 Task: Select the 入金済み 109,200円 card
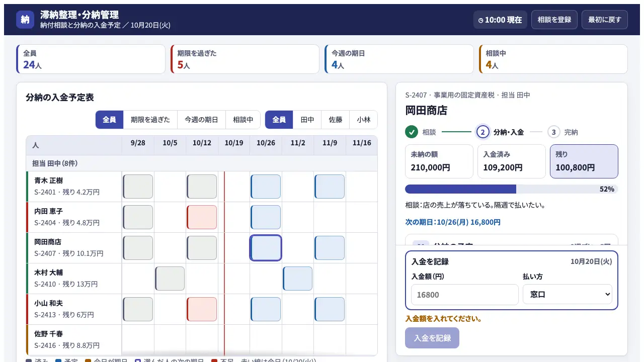coord(512,161)
